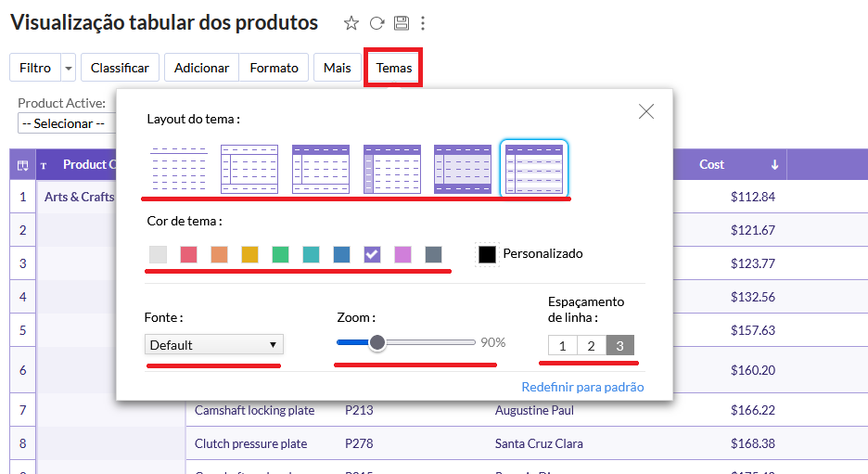Click the sort arrow in the Cost column
868x474 pixels.
coord(774,164)
